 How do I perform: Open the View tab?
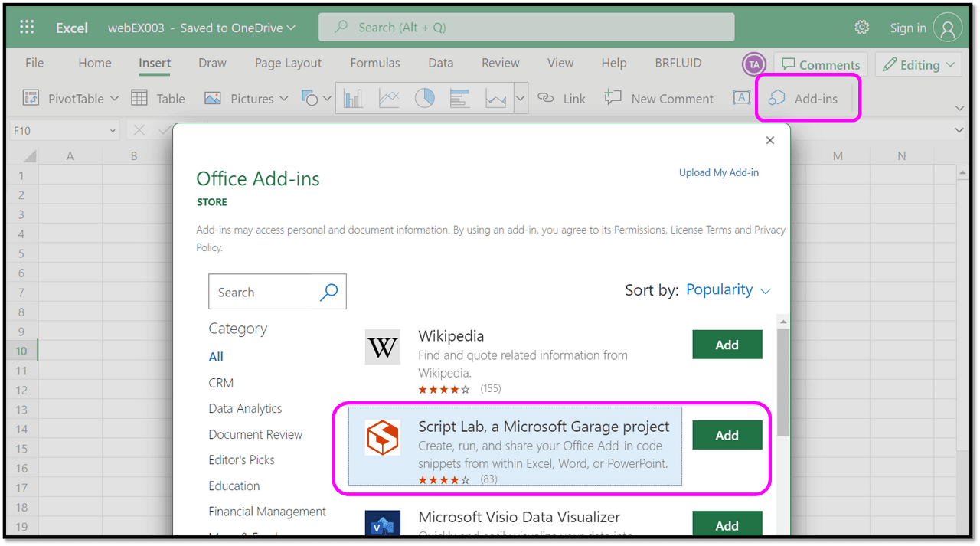coord(560,63)
